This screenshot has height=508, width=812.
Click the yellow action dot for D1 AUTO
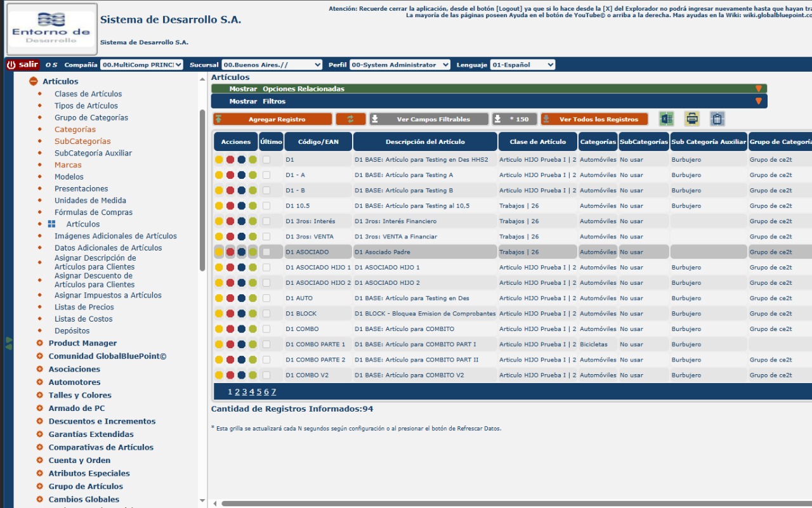coord(219,298)
